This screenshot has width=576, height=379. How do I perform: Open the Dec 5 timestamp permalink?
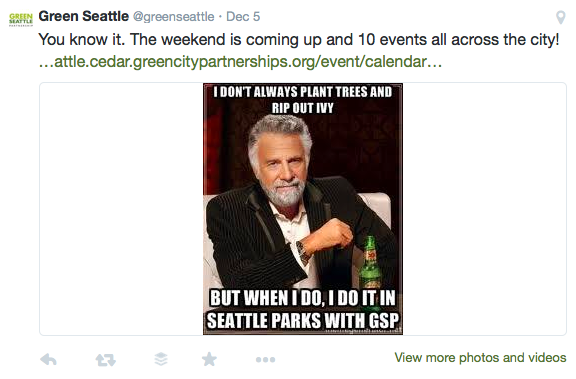pyautogui.click(x=243, y=17)
